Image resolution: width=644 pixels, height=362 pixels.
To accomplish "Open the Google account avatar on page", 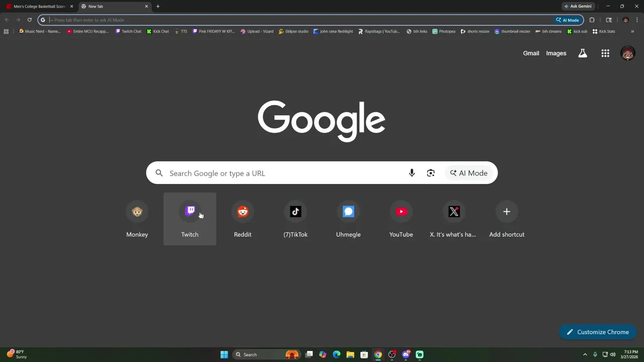I will point(627,53).
